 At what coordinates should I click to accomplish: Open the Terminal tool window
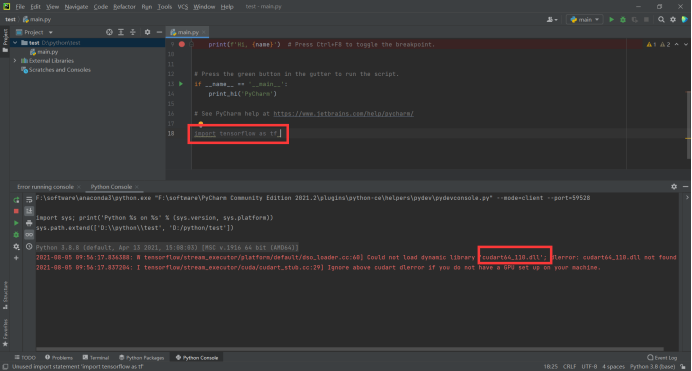(96, 358)
